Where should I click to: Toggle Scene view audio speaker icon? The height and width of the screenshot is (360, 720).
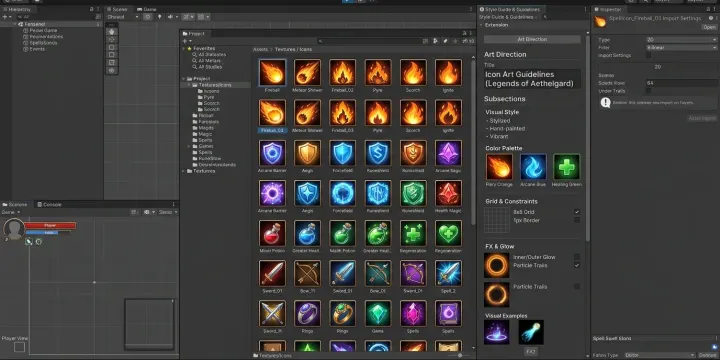coord(171,17)
